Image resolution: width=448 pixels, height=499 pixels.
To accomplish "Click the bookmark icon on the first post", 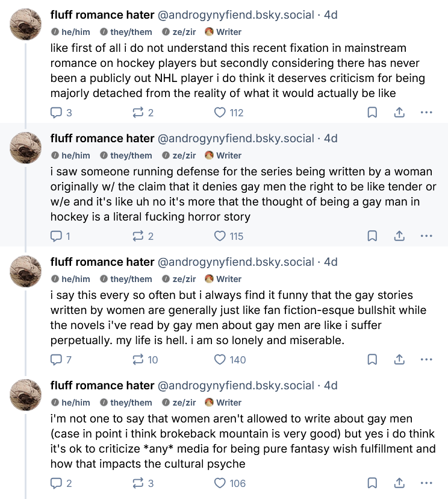I will (372, 112).
